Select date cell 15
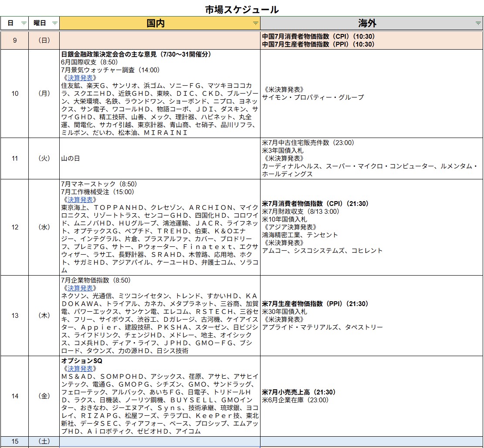The width and height of the screenshot is (484, 448). [14, 441]
